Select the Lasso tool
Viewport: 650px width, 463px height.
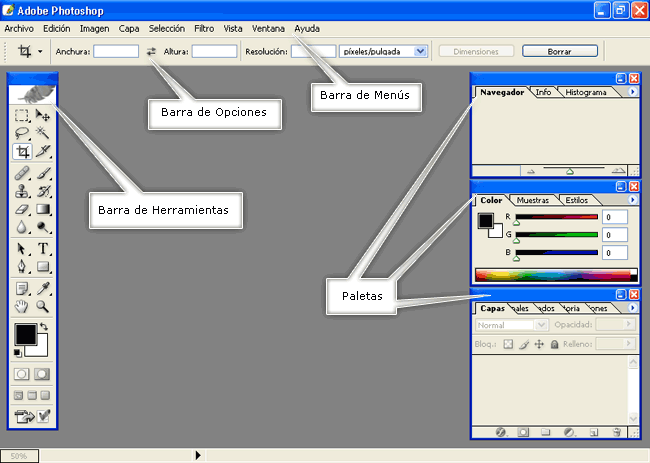(22, 133)
